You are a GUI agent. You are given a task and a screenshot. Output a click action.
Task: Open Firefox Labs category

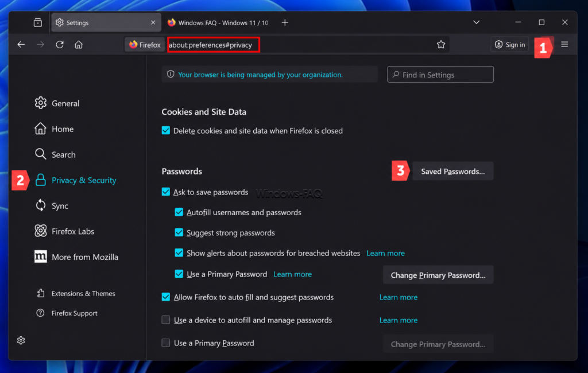pos(64,231)
